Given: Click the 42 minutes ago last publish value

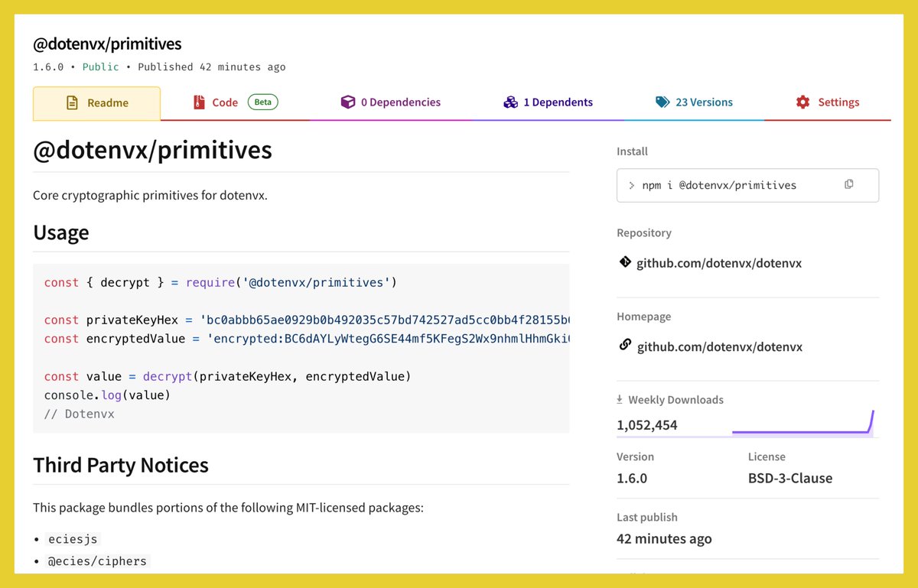Looking at the screenshot, I should [664, 539].
